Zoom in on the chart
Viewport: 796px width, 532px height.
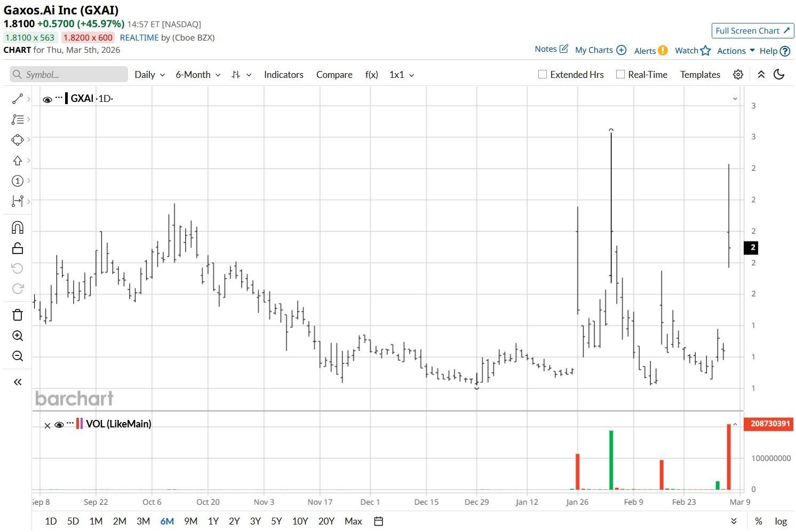click(17, 336)
